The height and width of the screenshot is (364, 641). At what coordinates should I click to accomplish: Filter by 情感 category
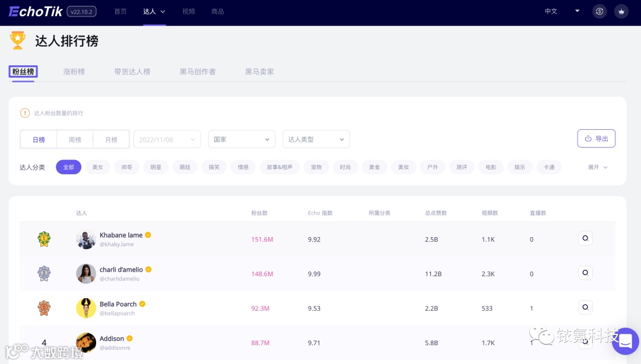243,167
